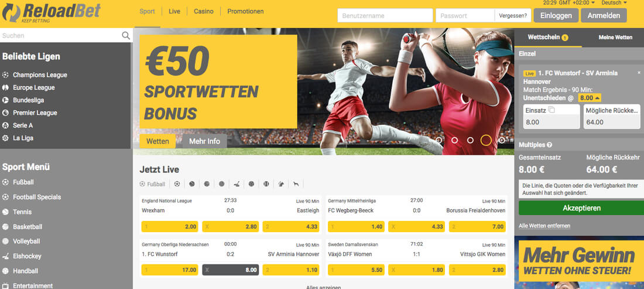Toggle Vittsjo GIK Women win odds 2.80

(x=477, y=270)
